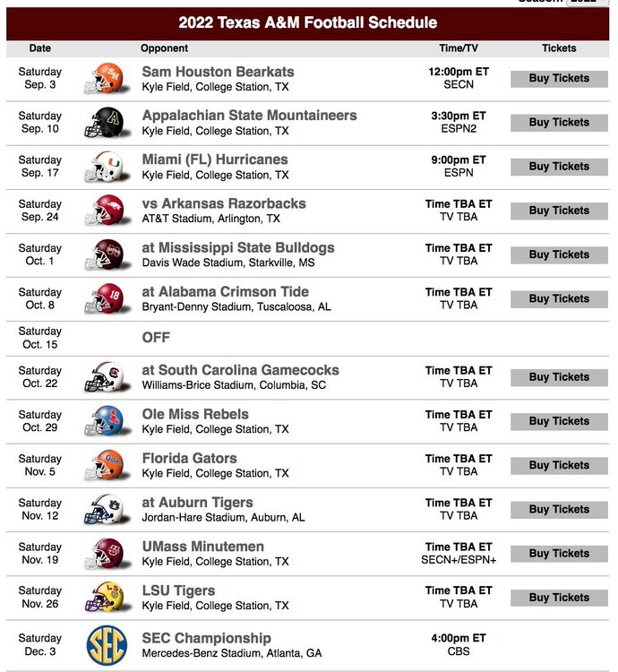The width and height of the screenshot is (618, 672).
Task: Click the Opponent column header
Action: 164,48
